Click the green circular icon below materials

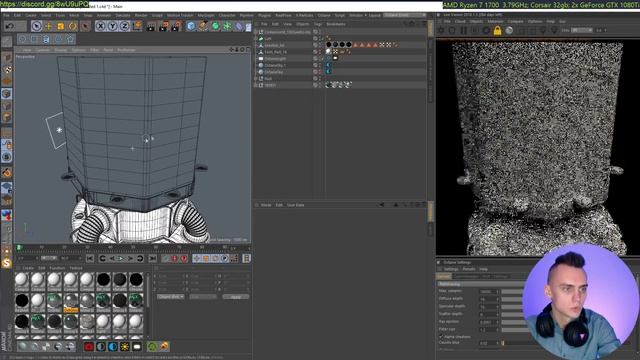pos(152,347)
